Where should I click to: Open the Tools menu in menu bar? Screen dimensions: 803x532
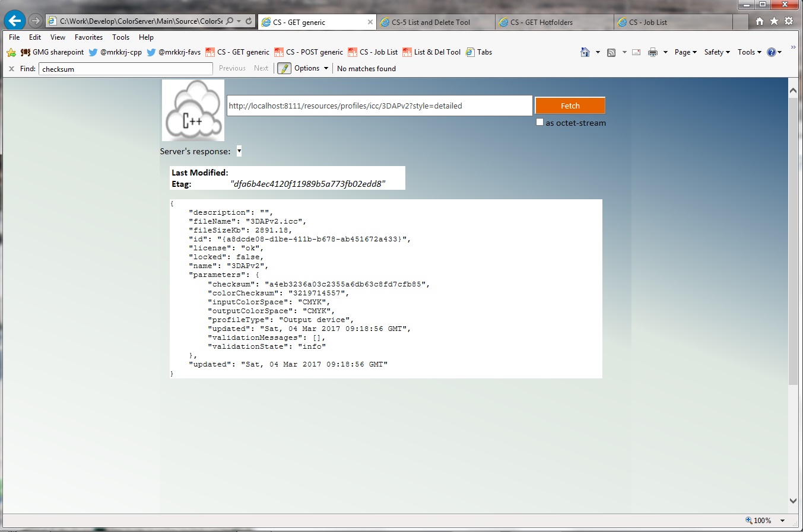tap(120, 37)
